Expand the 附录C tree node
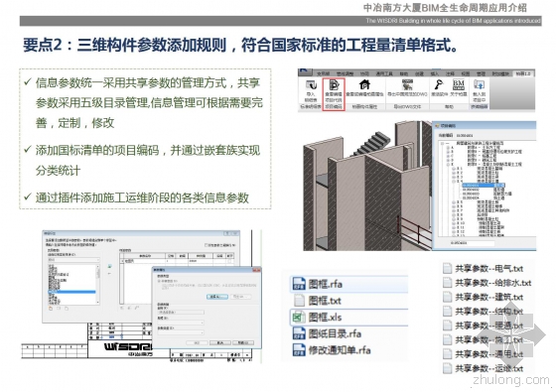Image resolution: width=556 pixels, height=392 pixels. 448,156
